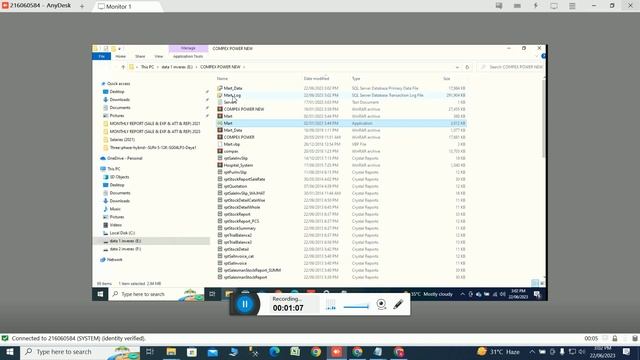Viewport: 640px width, 360px height.
Task: Adjust the recorder volume slider
Action: point(356,307)
